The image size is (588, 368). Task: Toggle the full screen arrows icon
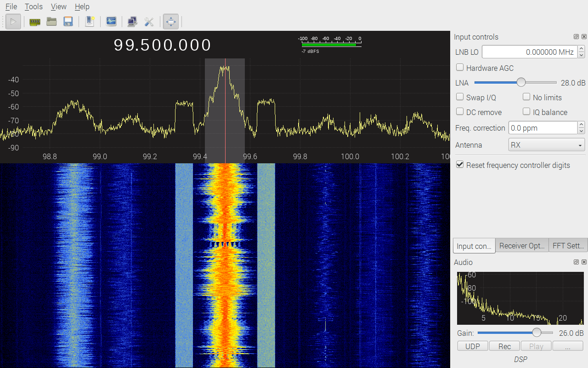pos(170,22)
